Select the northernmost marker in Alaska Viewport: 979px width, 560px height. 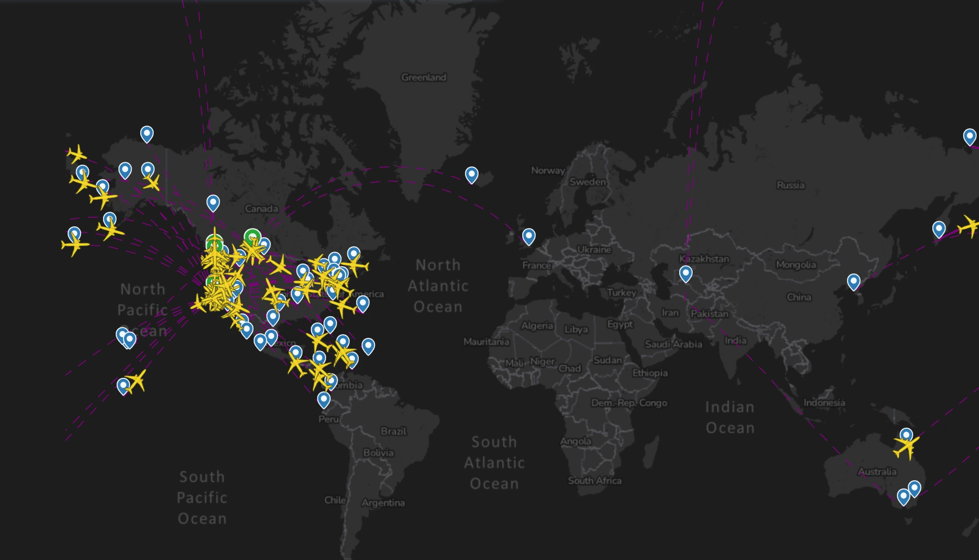coord(147,133)
